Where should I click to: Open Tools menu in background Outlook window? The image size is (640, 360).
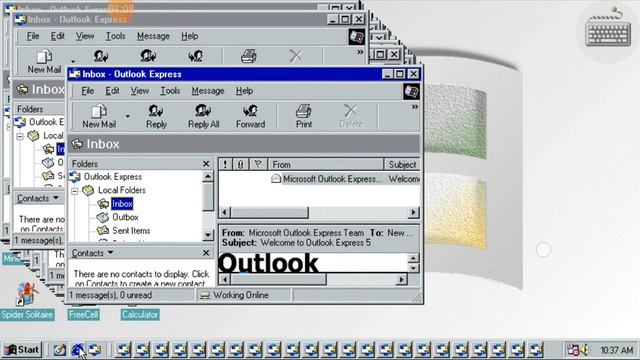[116, 36]
